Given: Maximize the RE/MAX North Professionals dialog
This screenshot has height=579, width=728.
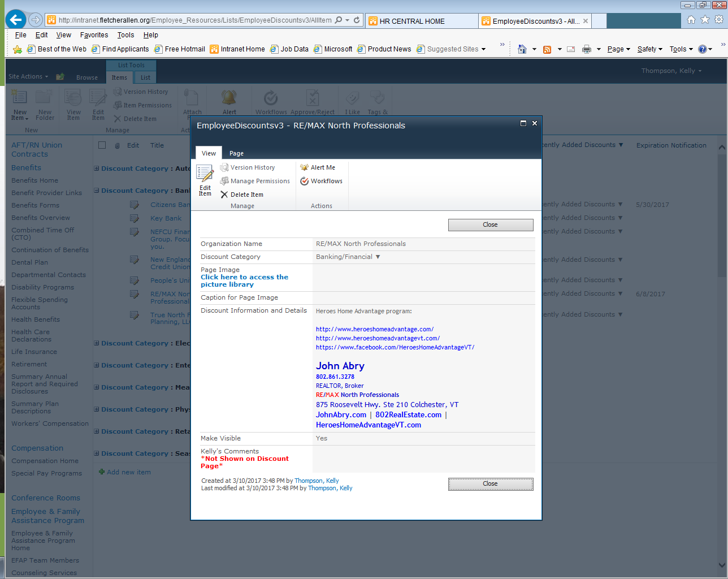Looking at the screenshot, I should click(523, 123).
